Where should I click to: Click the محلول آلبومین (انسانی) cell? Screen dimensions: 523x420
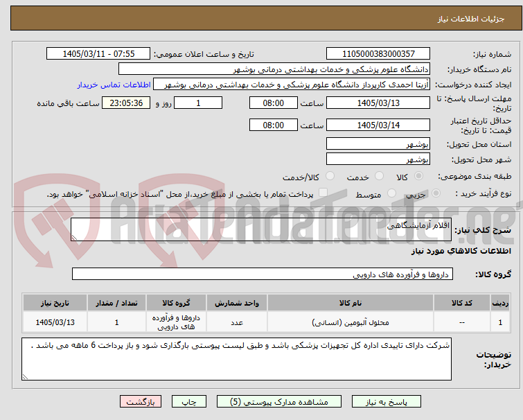tap(351, 322)
